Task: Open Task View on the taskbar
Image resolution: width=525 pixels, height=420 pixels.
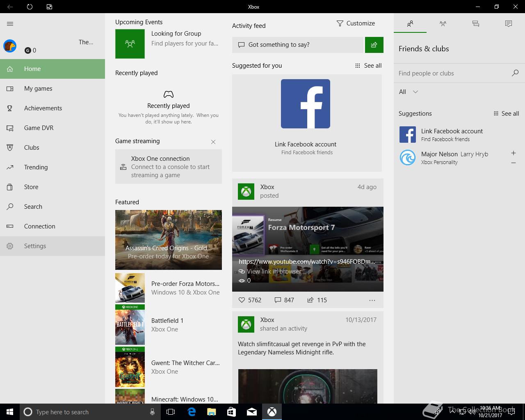Action: point(171,412)
